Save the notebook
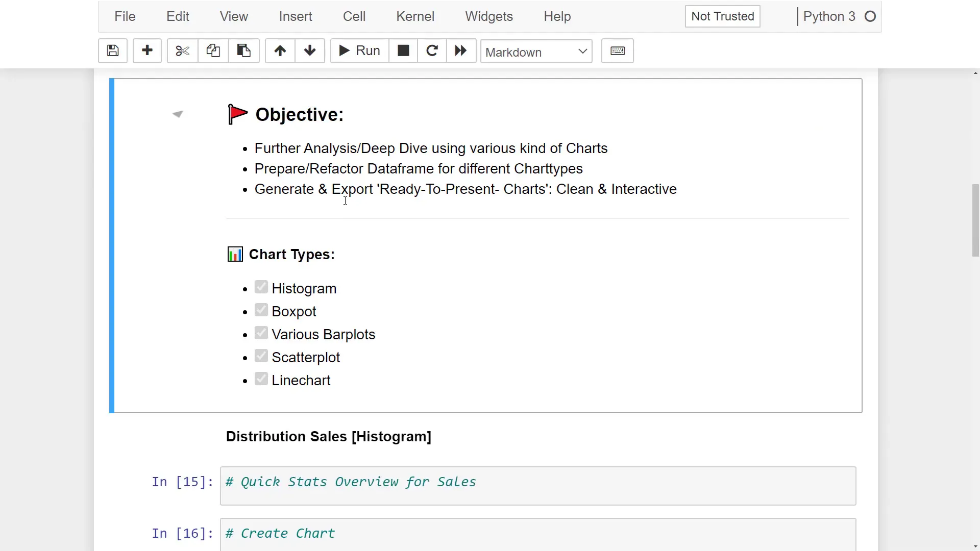The height and width of the screenshot is (551, 980). [112, 51]
